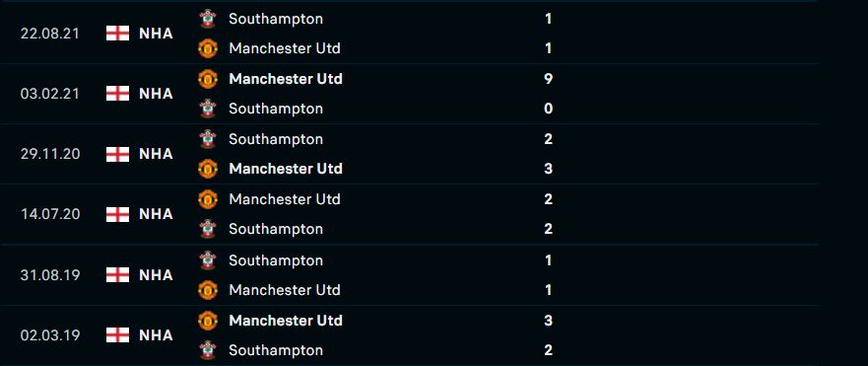The image size is (868, 366).
Task: Select Manchester Utd score 3 on 02.03.19
Action: tap(548, 321)
